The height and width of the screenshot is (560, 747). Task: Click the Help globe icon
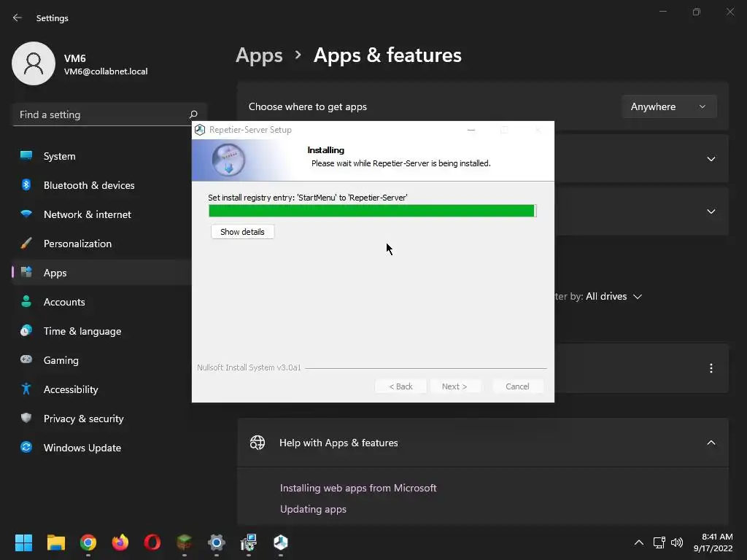point(258,443)
